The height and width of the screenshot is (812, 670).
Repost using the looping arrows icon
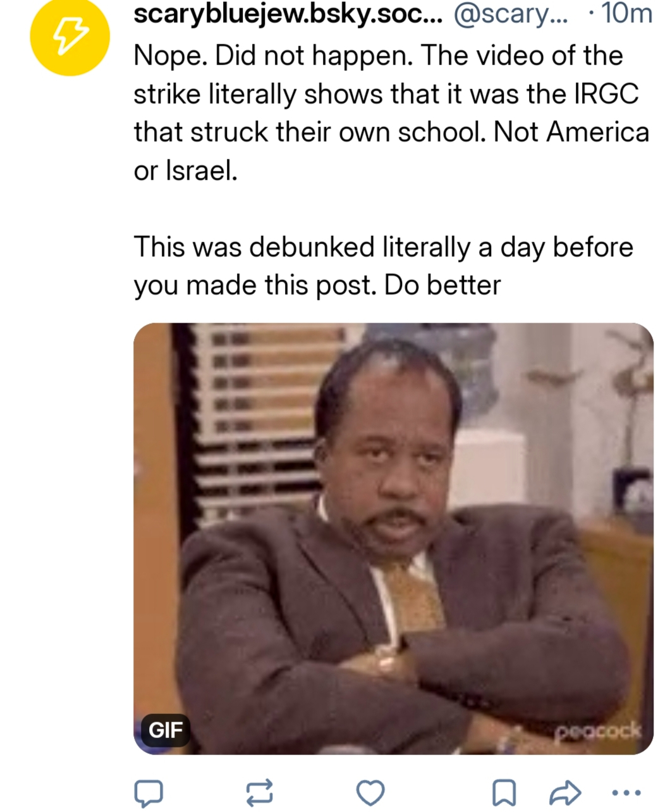coord(259,792)
